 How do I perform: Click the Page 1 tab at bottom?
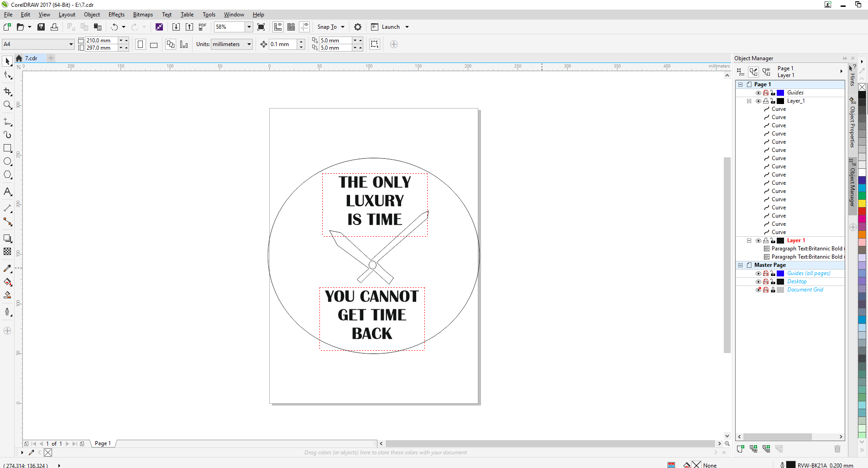click(x=103, y=443)
